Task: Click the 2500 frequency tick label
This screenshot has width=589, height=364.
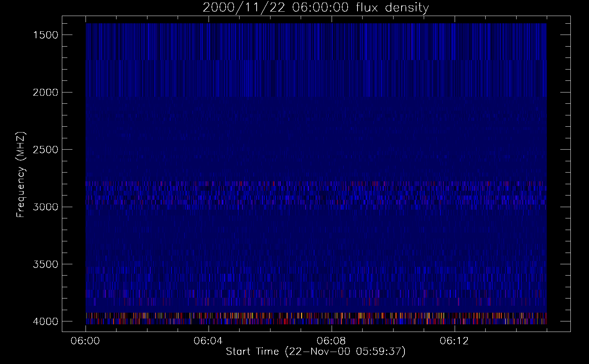Action: tap(46, 150)
